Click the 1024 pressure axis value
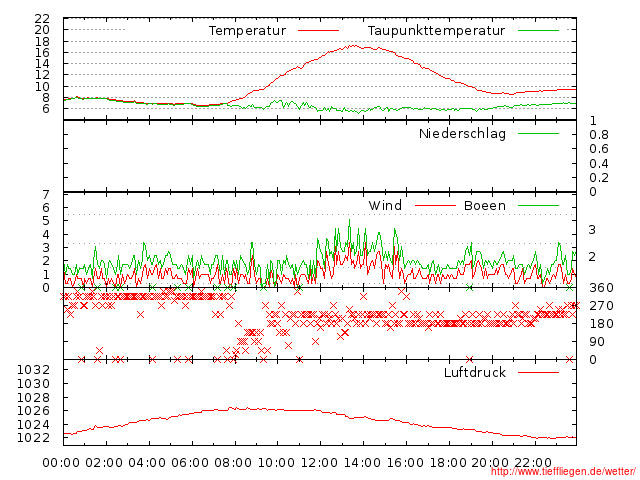 coord(33,424)
